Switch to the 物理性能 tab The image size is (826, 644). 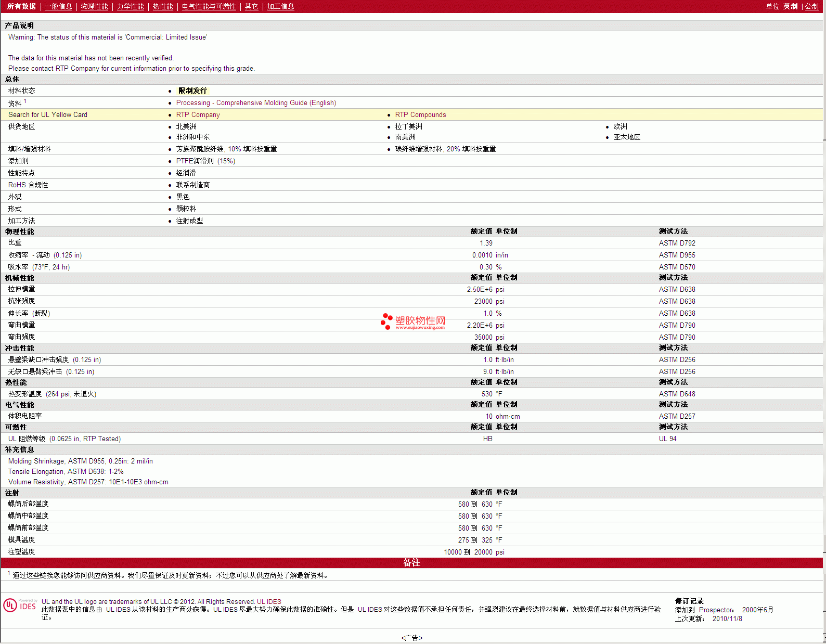(94, 6)
